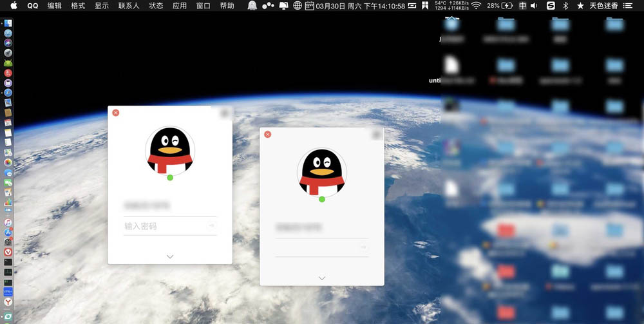Launch Siri from the dock
Viewport: 644px width, 324px height.
8,43
